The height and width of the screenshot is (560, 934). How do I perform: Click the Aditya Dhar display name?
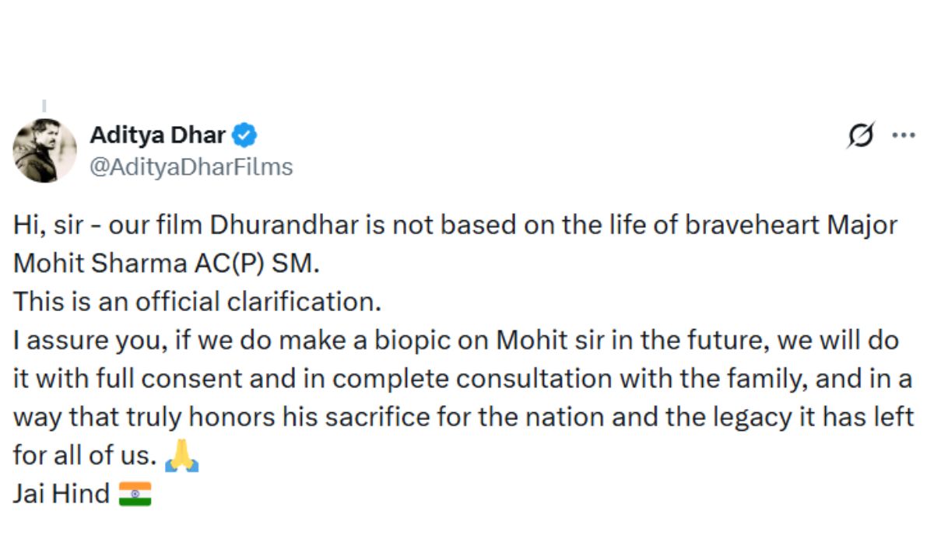(x=157, y=135)
